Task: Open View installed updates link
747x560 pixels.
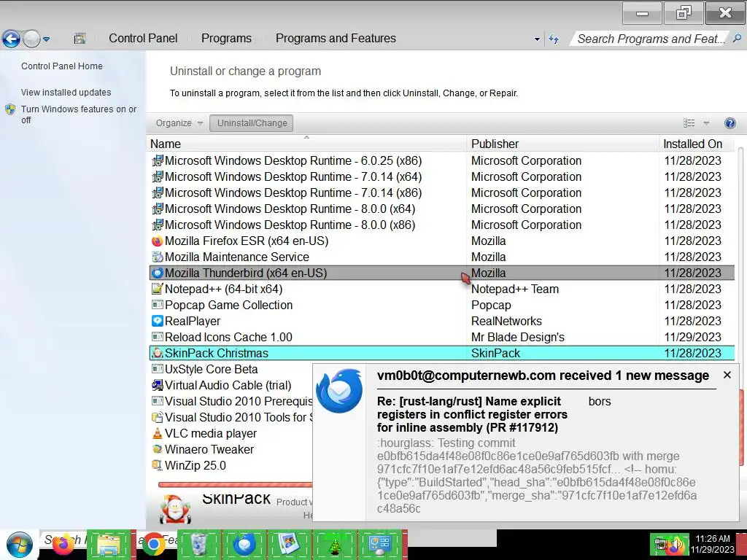Action: [x=66, y=93]
